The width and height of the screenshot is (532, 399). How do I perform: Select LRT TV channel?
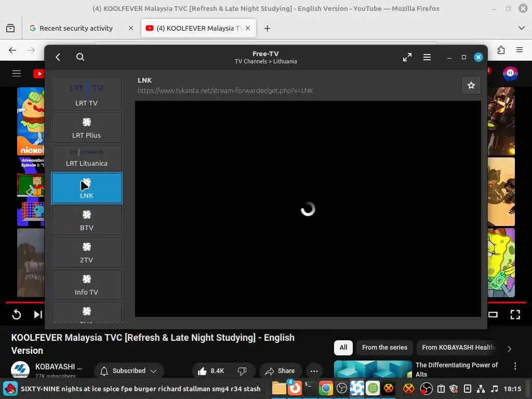coord(87,94)
